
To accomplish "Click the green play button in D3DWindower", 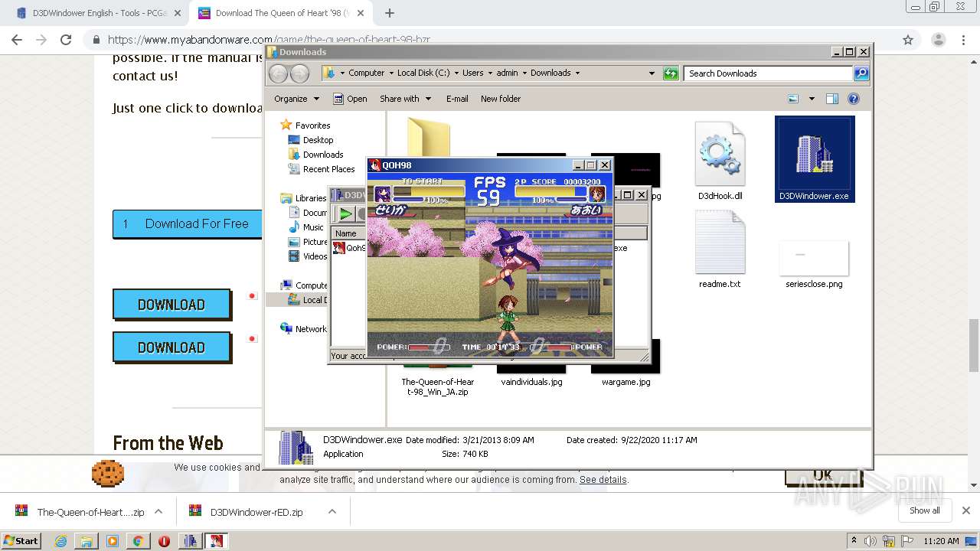I will point(346,214).
